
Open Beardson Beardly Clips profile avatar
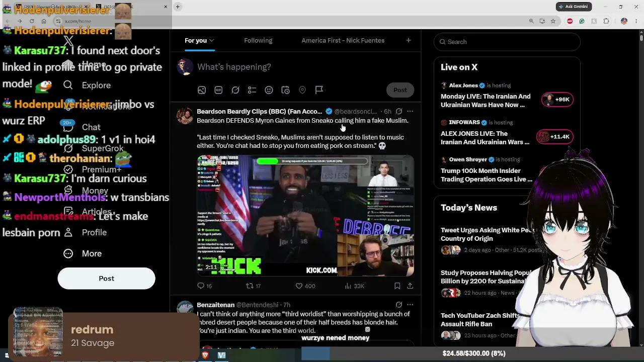point(185,116)
